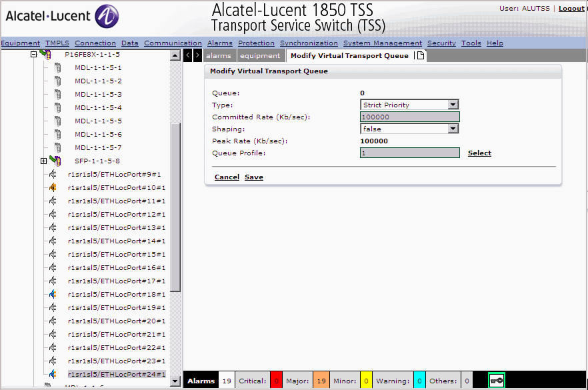The width and height of the screenshot is (588, 390).
Task: Click the port icon for ETHLocPort#20#1
Action: [x=53, y=321]
